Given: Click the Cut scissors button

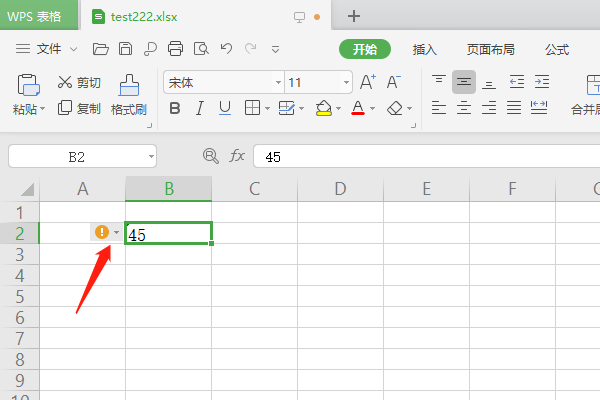Looking at the screenshot, I should (79, 82).
